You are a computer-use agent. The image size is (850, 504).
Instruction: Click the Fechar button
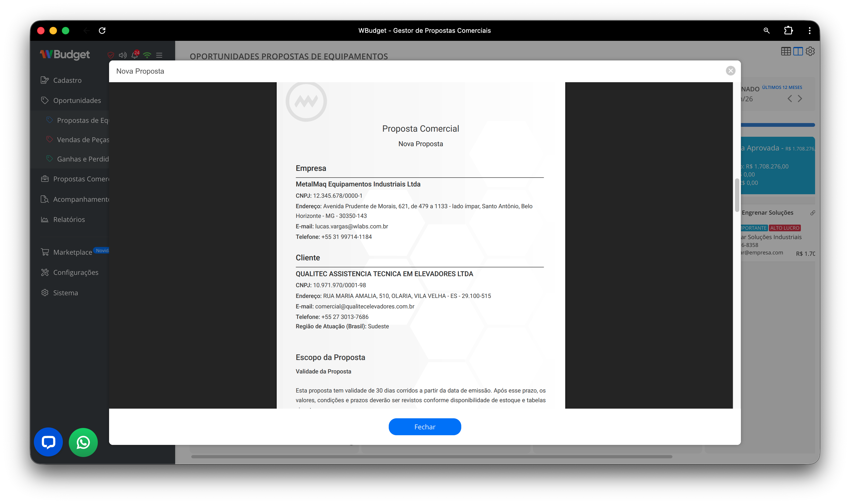point(425,427)
